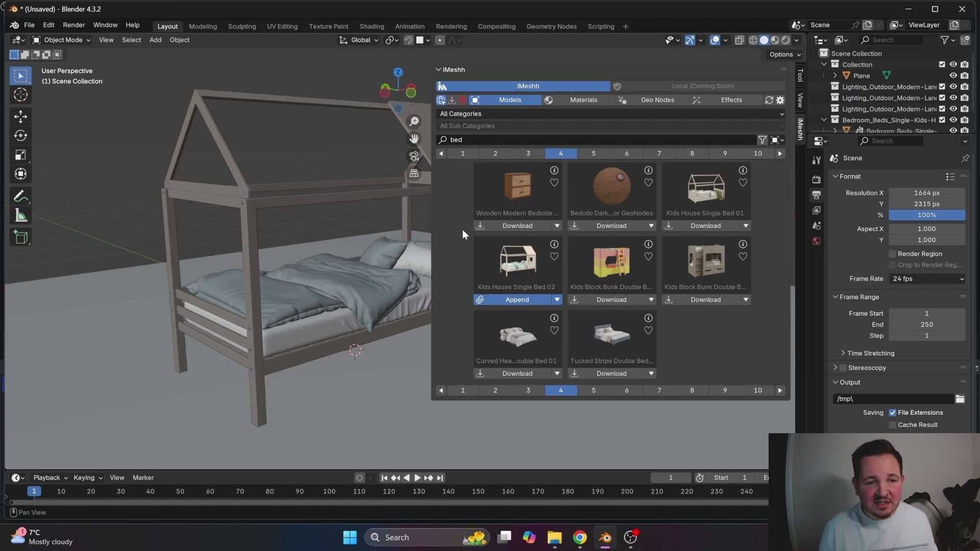Open Frame Rate 24 fps dropdown

927,279
